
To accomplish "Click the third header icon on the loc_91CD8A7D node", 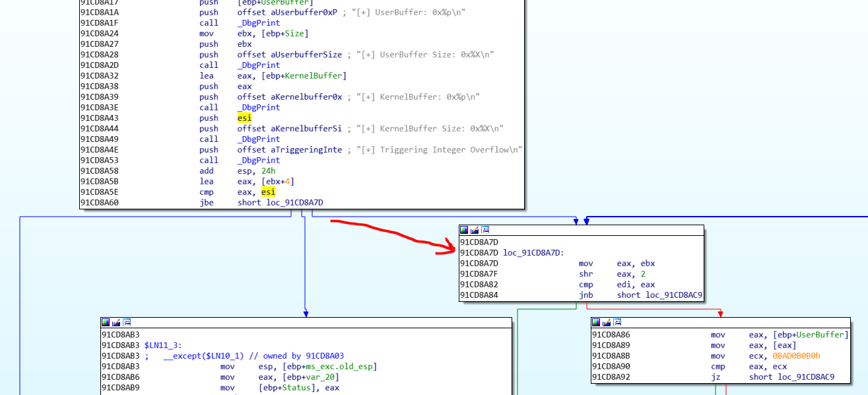I will [x=485, y=230].
